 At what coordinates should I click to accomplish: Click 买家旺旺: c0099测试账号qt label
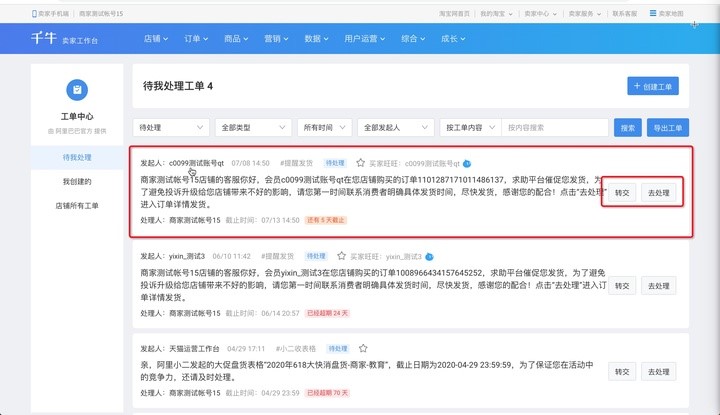[x=414, y=163]
